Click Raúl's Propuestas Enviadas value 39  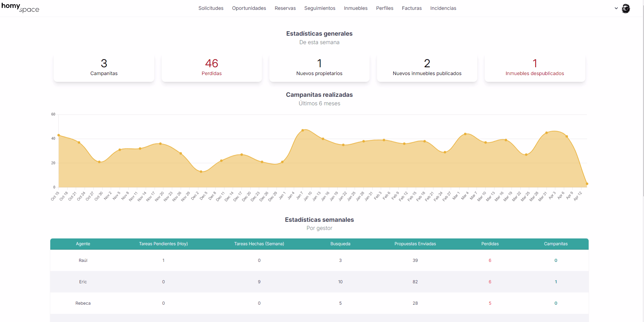pos(415,261)
